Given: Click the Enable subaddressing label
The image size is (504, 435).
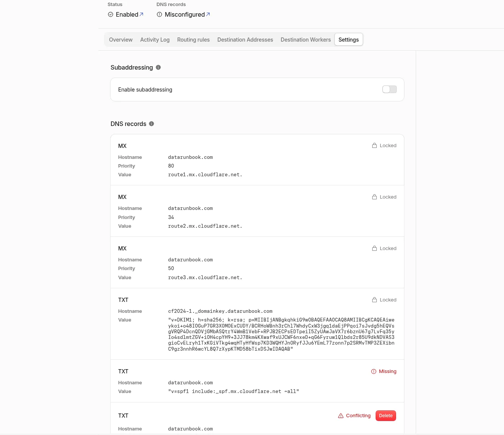Looking at the screenshot, I should click(x=145, y=90).
